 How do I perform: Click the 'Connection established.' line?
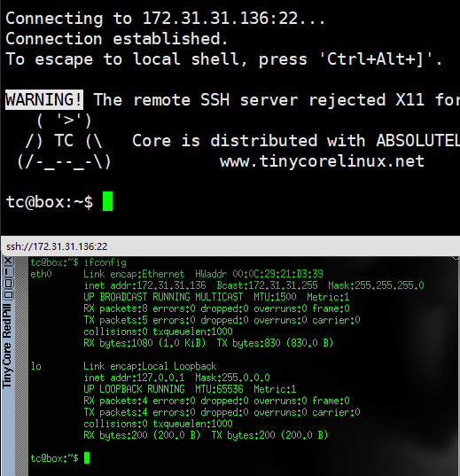tap(117, 39)
